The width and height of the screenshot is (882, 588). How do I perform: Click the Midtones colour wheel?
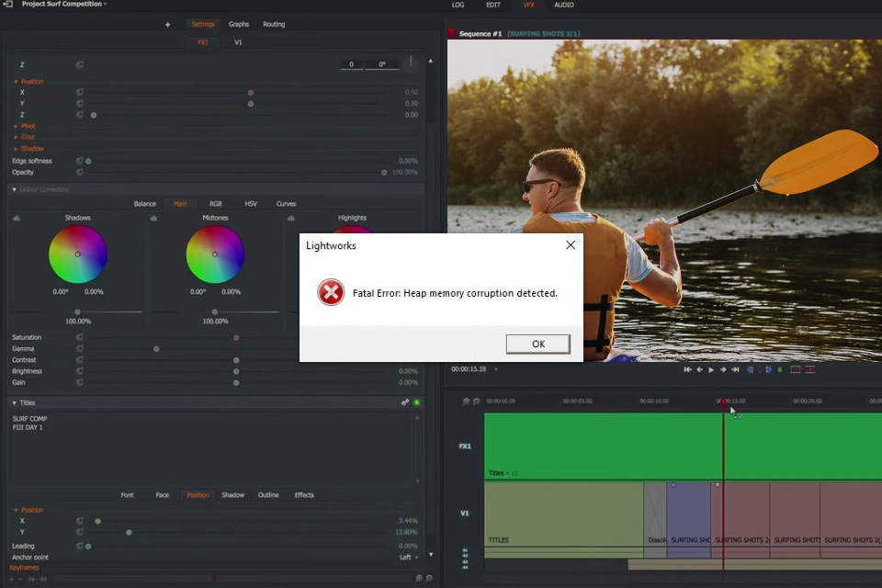(215, 254)
